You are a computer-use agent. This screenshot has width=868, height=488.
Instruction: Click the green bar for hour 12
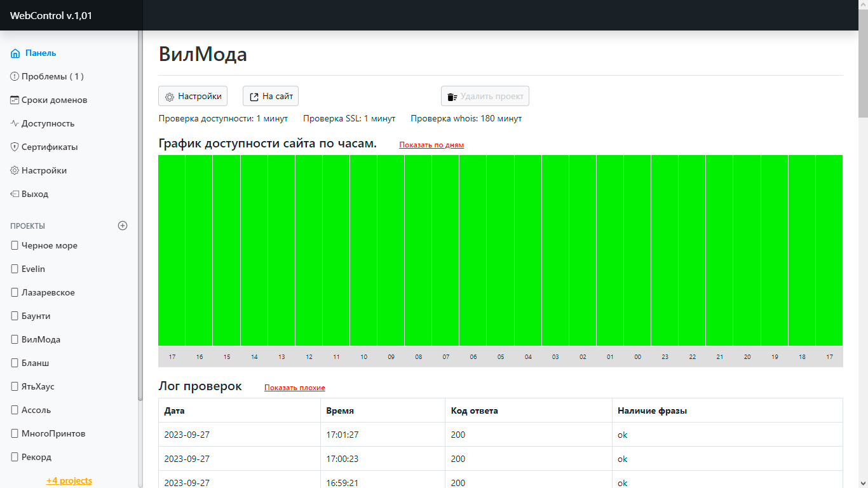[x=309, y=250]
